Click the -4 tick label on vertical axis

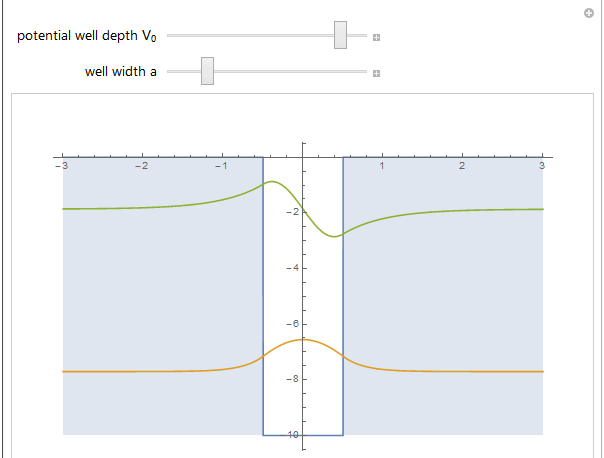(293, 268)
